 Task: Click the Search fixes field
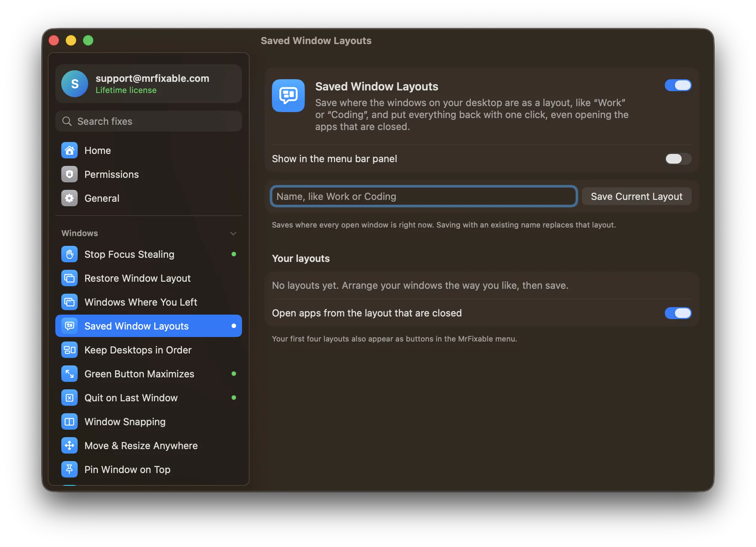pos(149,121)
